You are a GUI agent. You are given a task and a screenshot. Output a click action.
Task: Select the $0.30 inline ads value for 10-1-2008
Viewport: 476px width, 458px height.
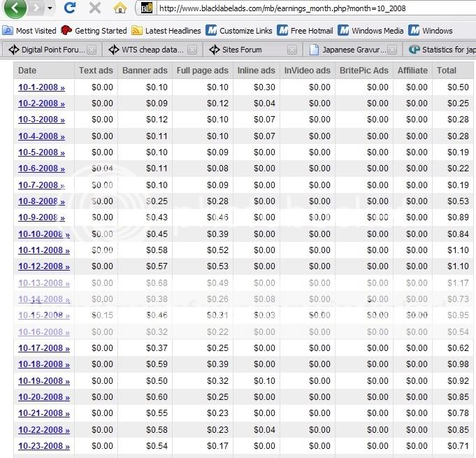pyautogui.click(x=264, y=87)
